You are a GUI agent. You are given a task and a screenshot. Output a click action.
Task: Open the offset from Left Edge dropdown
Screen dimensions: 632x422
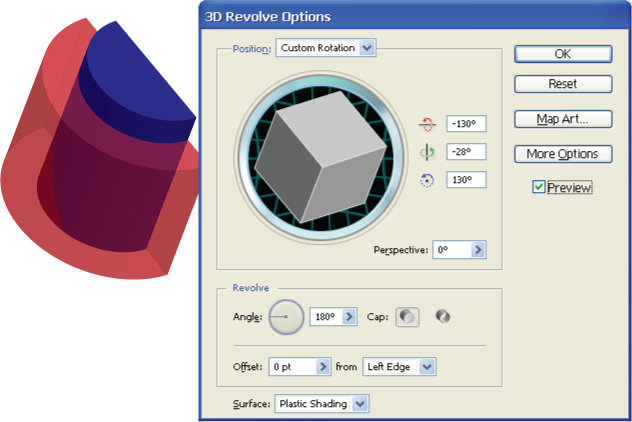tap(399, 367)
